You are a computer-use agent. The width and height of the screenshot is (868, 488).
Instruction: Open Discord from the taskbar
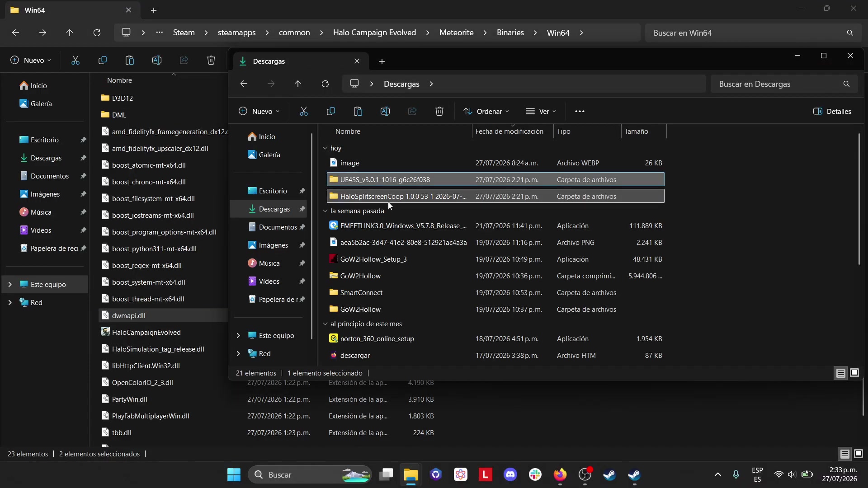(510, 474)
